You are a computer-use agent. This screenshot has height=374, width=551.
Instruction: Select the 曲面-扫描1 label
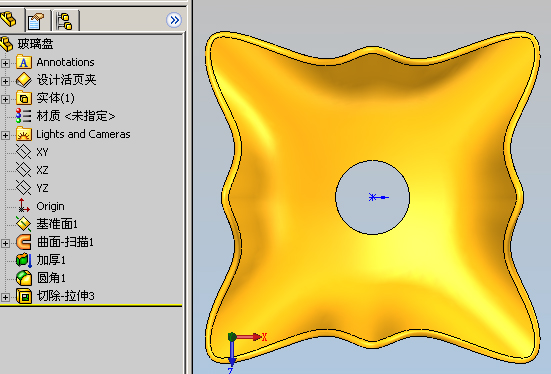[x=65, y=242]
